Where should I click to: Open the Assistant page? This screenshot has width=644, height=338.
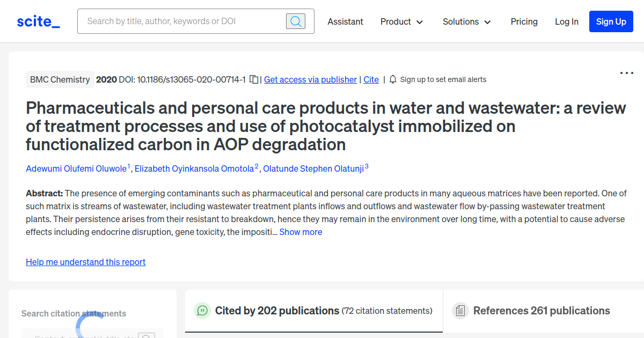(345, 21)
